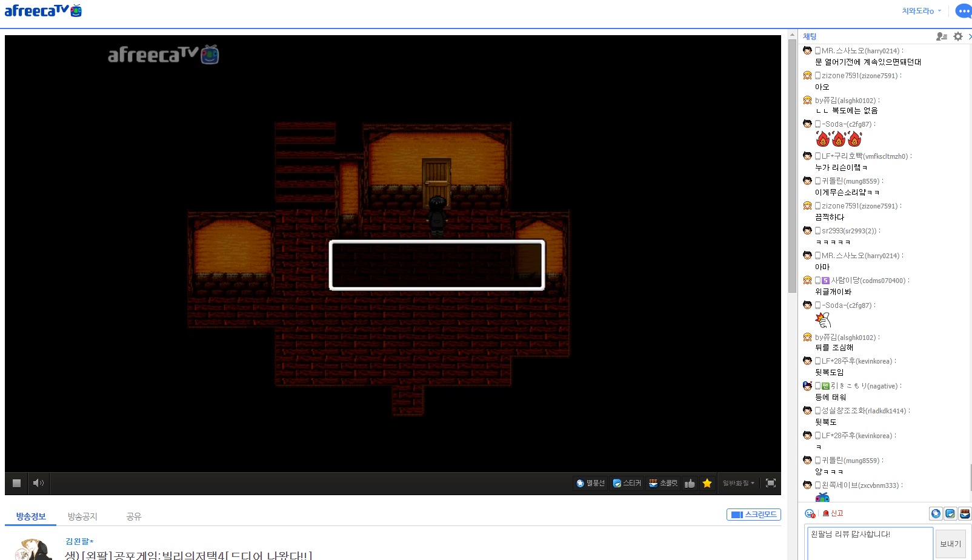972x560 pixels.
Task: Click chat message '등에 태워'
Action: tap(830, 398)
